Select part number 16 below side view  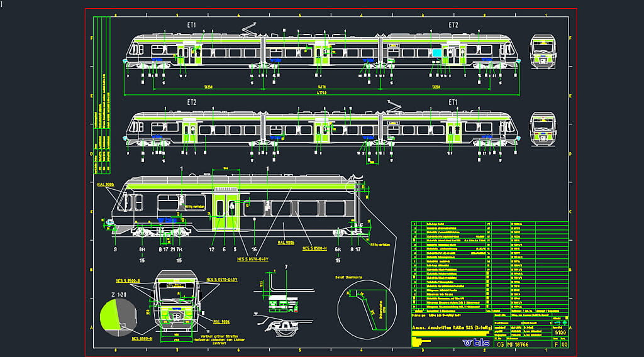point(253,250)
